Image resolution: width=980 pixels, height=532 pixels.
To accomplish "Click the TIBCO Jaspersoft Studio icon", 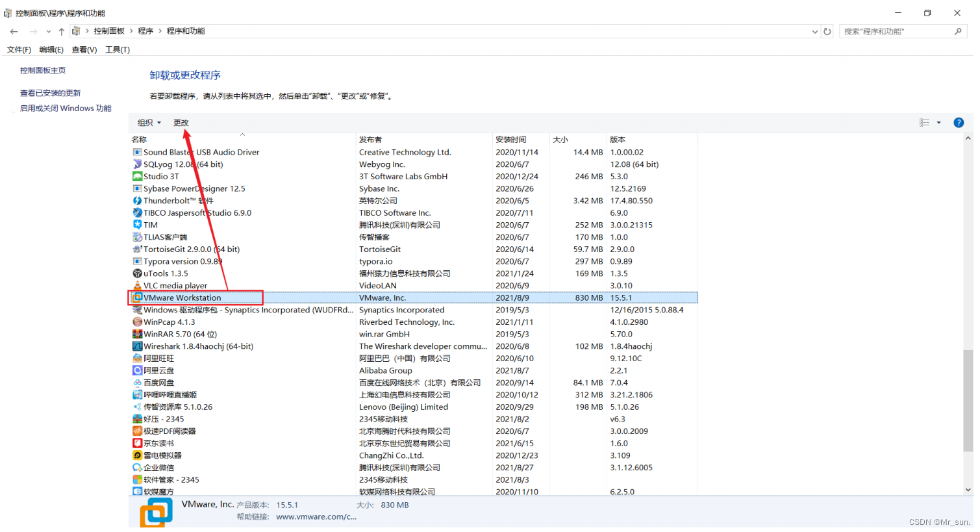I will (x=137, y=212).
